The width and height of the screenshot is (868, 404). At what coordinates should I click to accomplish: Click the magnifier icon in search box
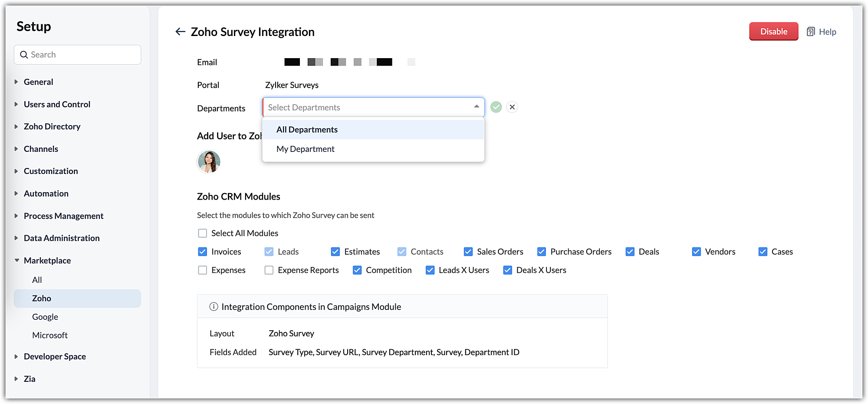pyautogui.click(x=24, y=55)
